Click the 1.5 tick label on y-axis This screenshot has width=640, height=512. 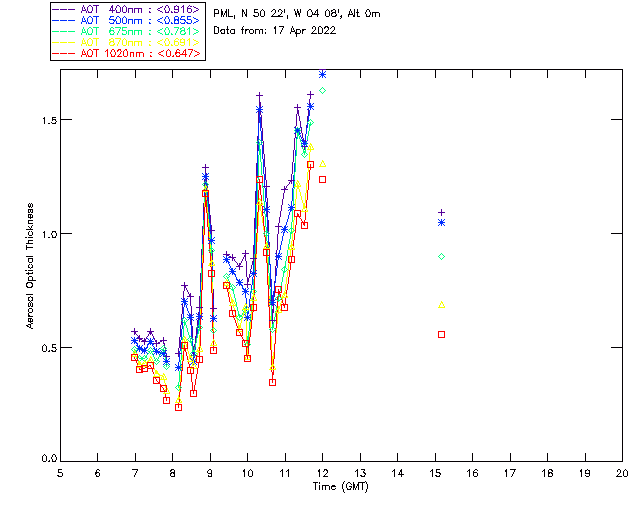coord(43,120)
